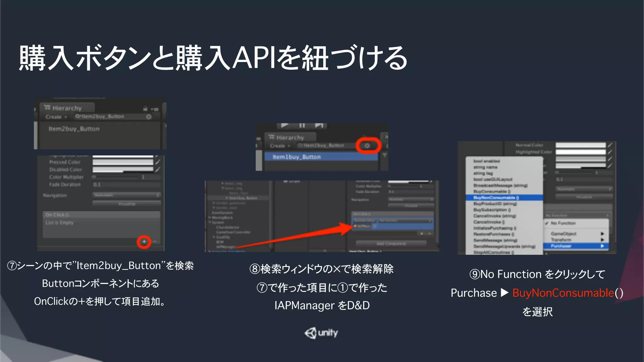The image size is (644, 362).
Task: Click the Highlighted Color swatch
Action: tap(580, 152)
